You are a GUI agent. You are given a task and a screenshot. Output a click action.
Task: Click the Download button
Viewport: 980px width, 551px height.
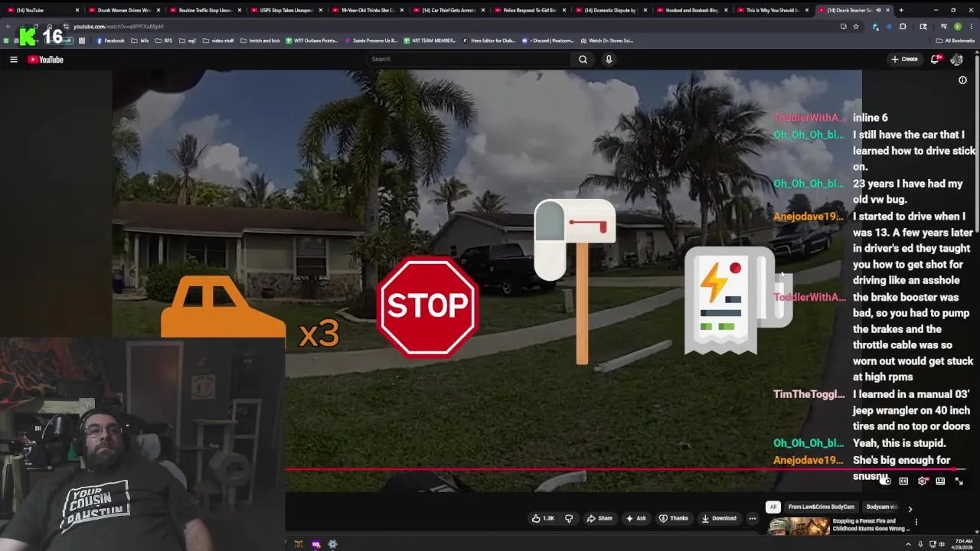click(x=719, y=518)
